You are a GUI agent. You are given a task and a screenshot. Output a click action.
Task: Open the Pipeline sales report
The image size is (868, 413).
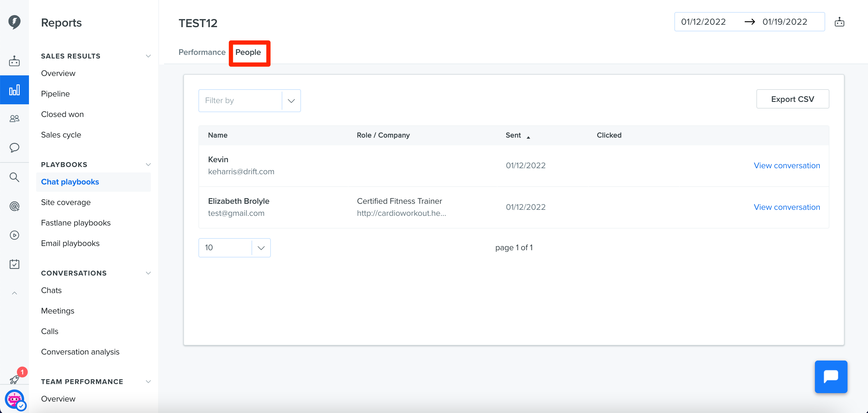click(55, 94)
